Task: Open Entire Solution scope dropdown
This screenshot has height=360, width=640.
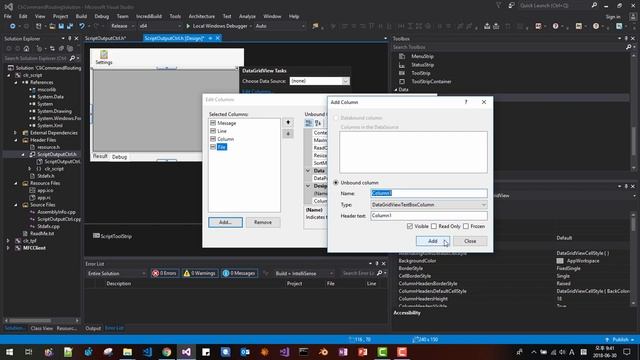Action: 116,273
